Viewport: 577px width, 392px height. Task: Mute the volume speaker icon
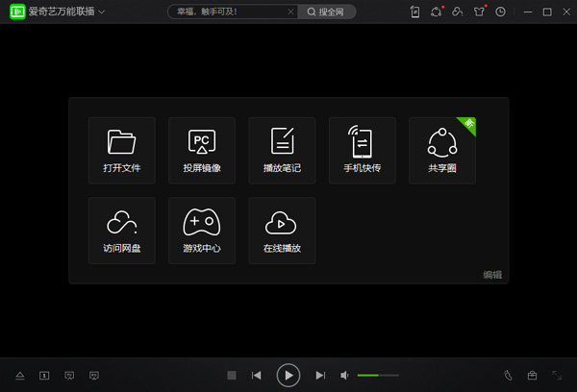[x=344, y=376]
